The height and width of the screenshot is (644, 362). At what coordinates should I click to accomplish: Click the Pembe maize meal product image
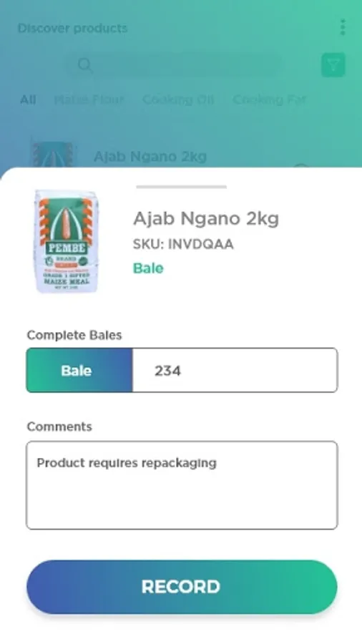[66, 242]
